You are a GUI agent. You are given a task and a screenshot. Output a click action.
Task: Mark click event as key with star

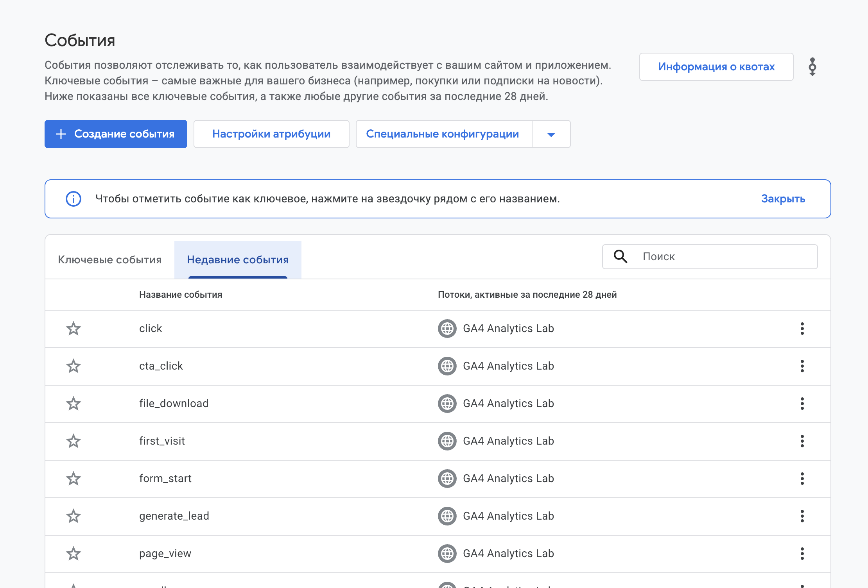click(x=74, y=329)
